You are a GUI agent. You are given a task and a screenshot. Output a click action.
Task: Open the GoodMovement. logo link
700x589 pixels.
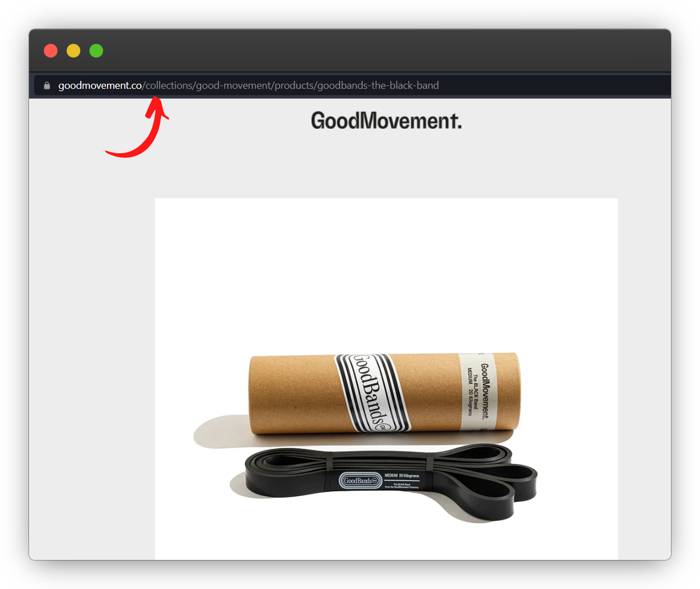pyautogui.click(x=386, y=121)
